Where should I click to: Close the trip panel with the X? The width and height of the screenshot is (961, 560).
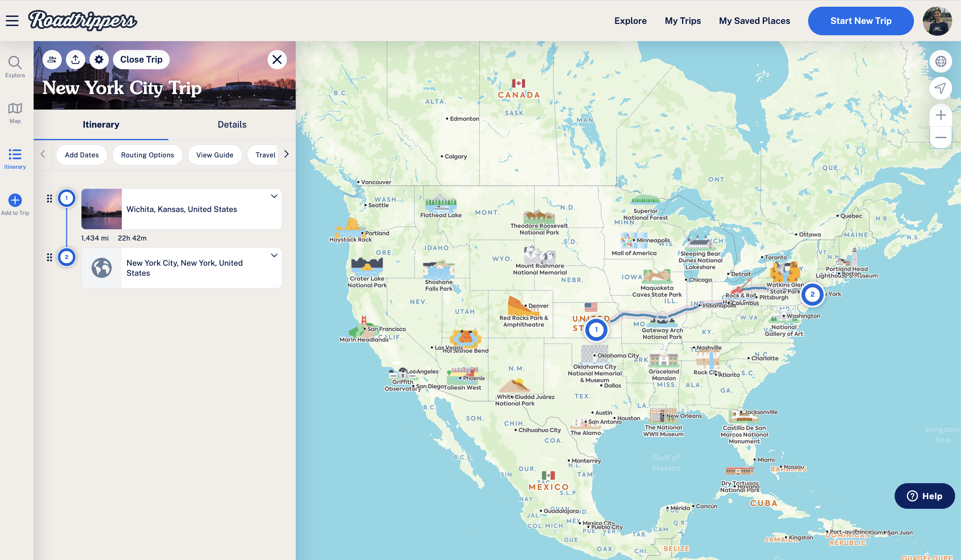coord(277,60)
